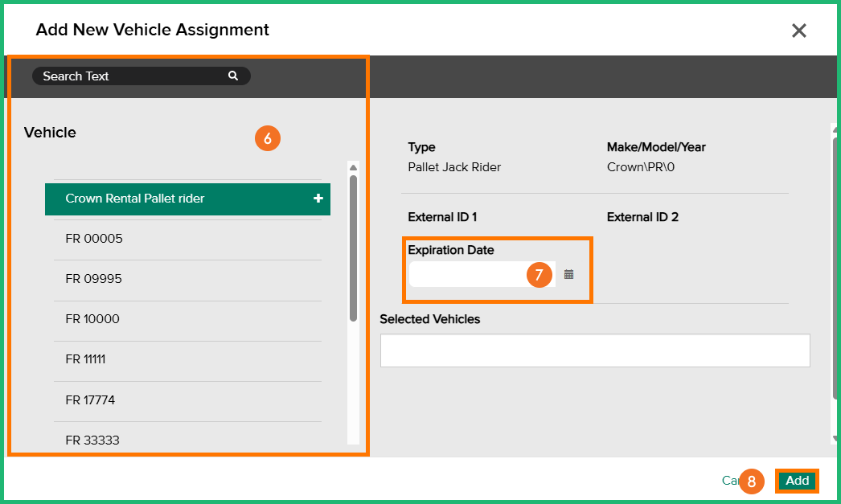Open the Expiration Date calendar picker
The image size is (841, 504).
[x=568, y=275]
